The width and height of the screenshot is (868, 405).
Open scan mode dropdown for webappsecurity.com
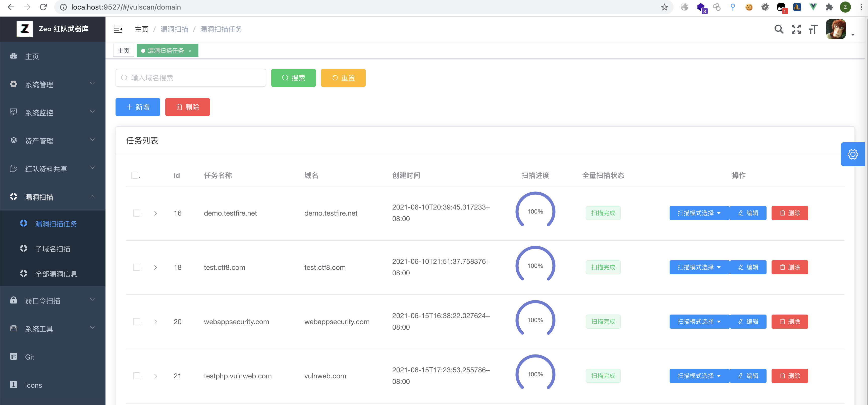699,321
